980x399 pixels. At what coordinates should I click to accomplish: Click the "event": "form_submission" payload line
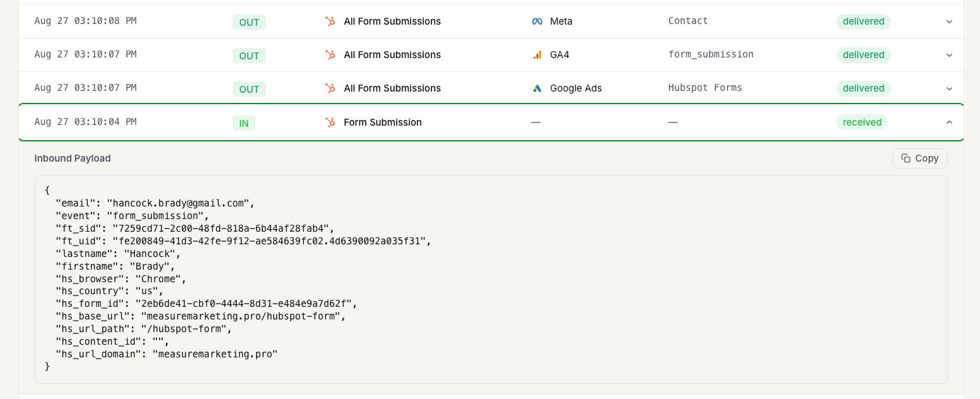click(132, 216)
